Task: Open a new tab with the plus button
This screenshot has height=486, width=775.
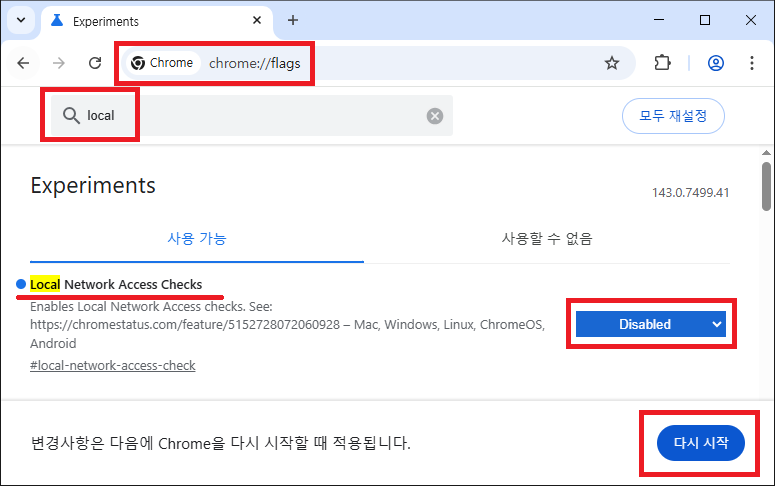Action: click(293, 20)
